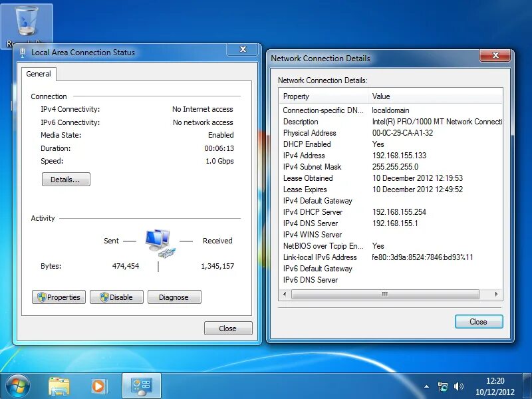Select the active network window icon on taskbar
Viewport: 532px width, 399px height.
(x=142, y=386)
